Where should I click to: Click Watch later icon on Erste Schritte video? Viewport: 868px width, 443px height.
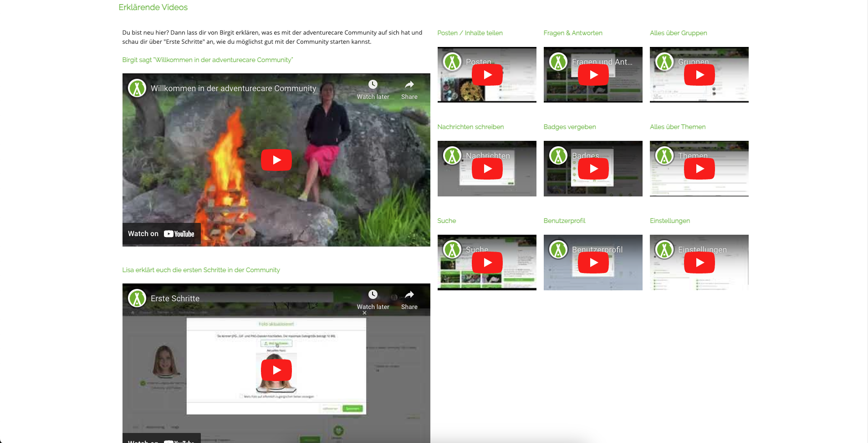[x=373, y=295]
